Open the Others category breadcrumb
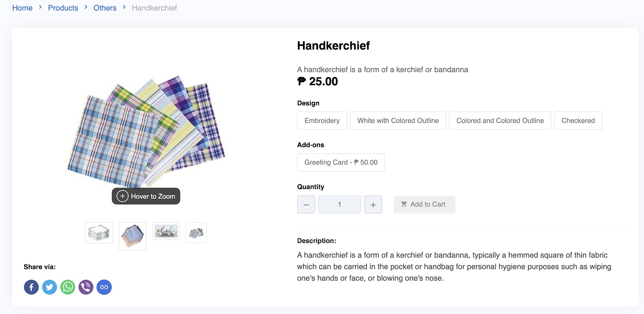644x314 pixels. coord(105,8)
